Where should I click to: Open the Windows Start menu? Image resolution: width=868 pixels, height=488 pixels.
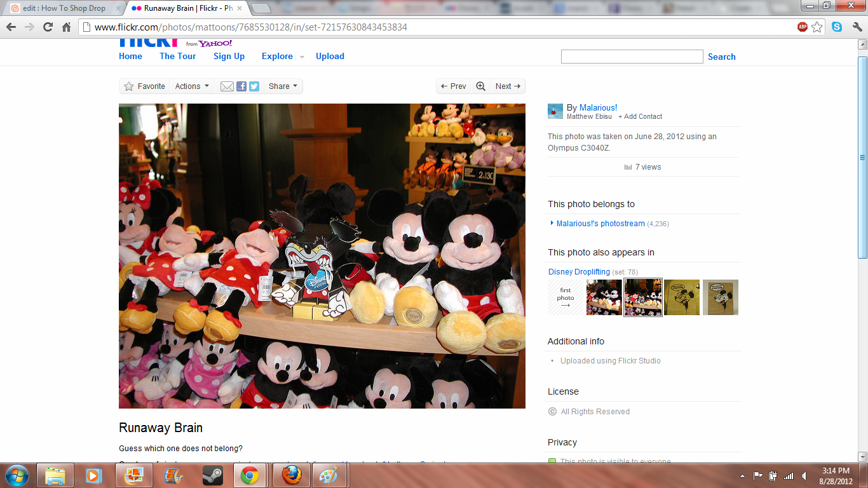[17, 475]
